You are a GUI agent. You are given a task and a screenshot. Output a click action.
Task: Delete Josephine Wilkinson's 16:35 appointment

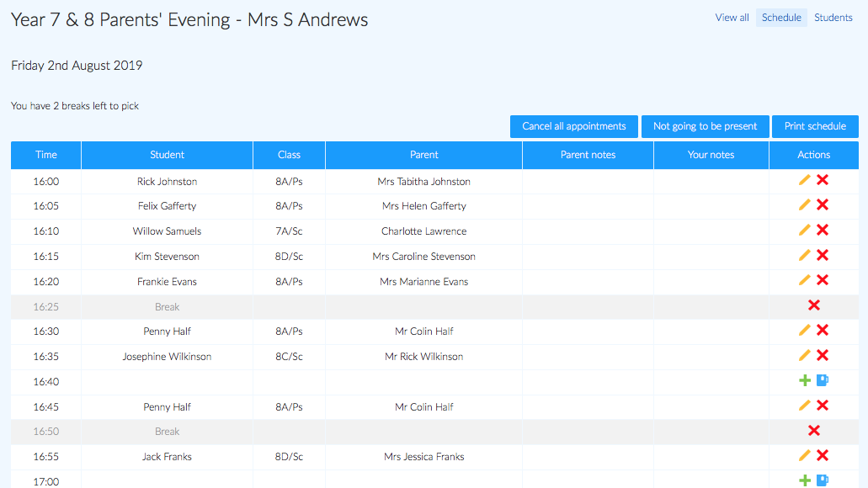pyautogui.click(x=823, y=355)
